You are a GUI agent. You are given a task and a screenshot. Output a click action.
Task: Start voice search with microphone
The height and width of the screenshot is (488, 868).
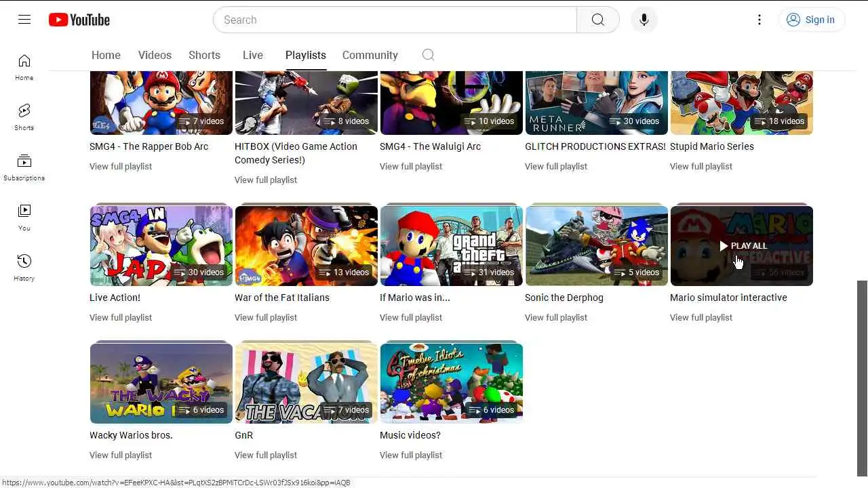pos(644,20)
